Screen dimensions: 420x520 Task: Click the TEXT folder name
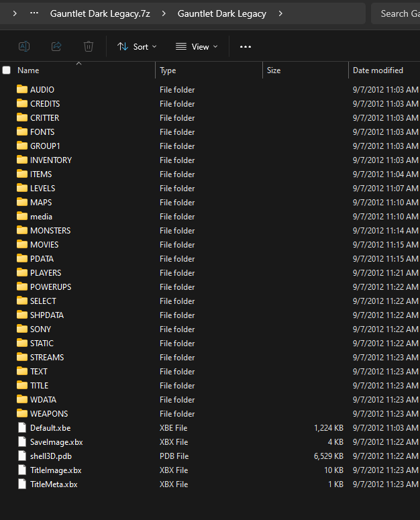pos(39,372)
